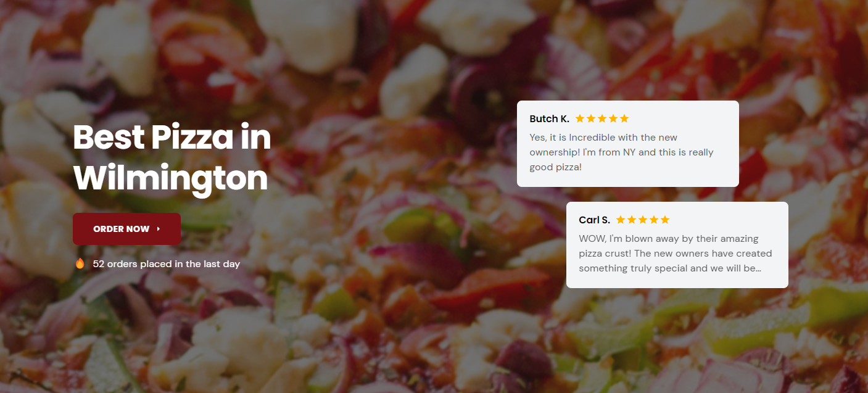Click second star in Carl S.'s rating
The image size is (868, 393).
point(632,220)
